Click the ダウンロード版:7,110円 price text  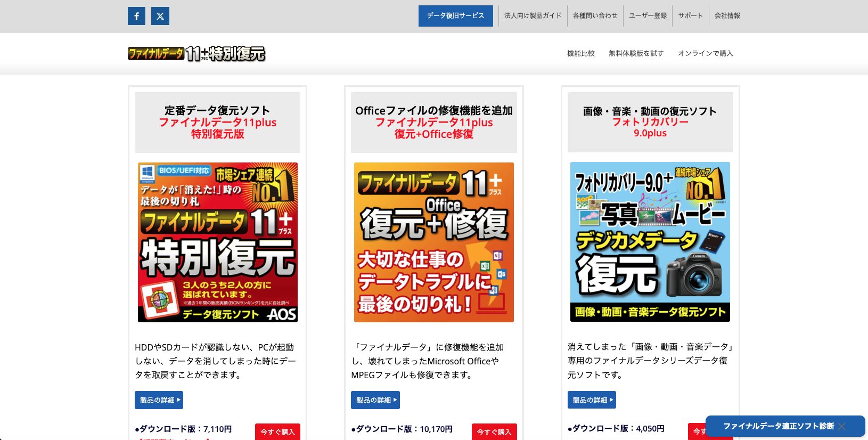183,429
